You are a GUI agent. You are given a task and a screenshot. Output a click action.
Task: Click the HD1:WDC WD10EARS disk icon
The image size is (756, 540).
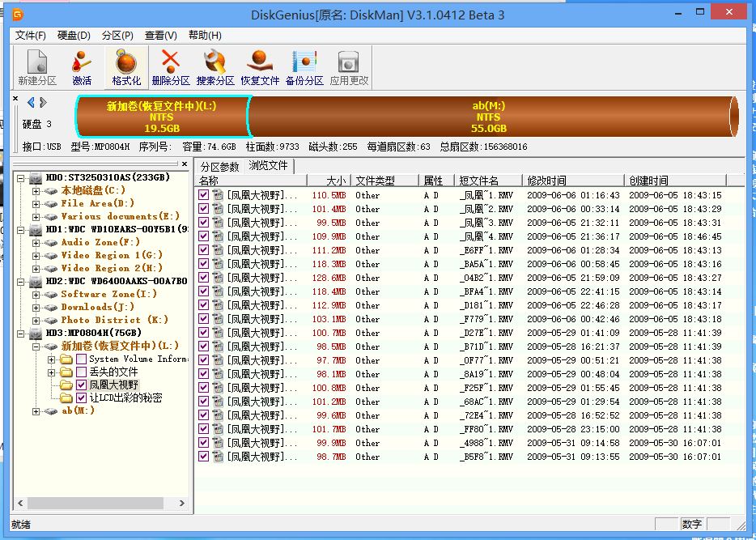(36, 229)
